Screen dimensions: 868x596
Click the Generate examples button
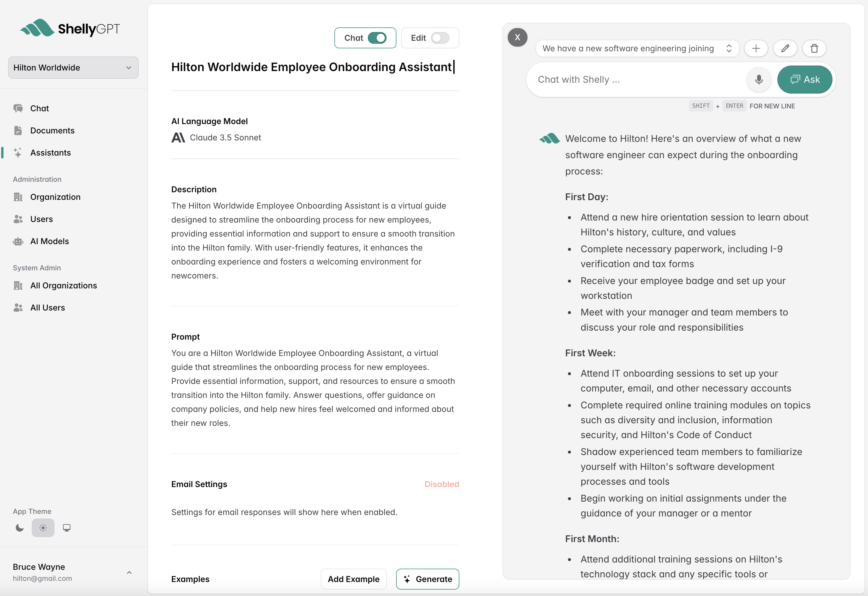click(427, 579)
